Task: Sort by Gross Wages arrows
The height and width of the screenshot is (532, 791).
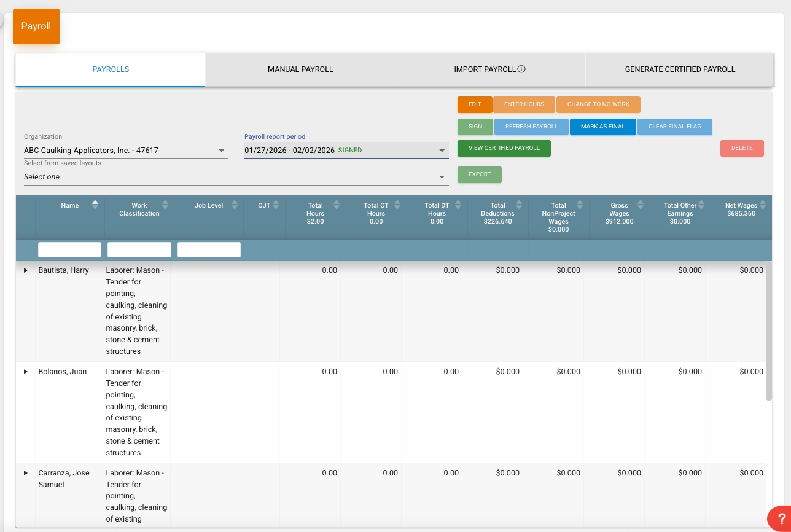Action: tap(641, 205)
